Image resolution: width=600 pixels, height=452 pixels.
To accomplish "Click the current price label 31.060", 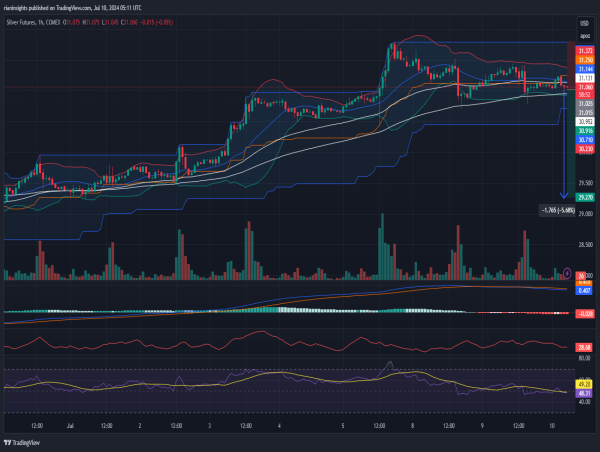I will [x=585, y=87].
